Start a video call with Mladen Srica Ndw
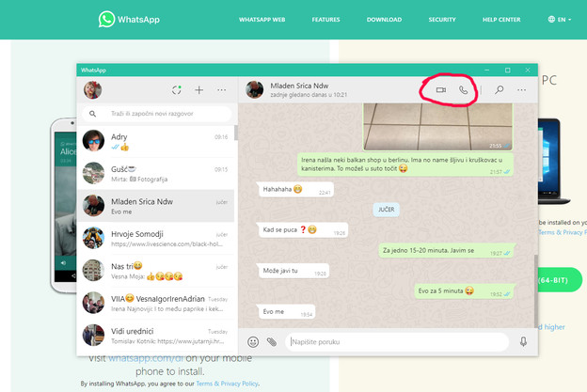587x392 pixels. [440, 90]
